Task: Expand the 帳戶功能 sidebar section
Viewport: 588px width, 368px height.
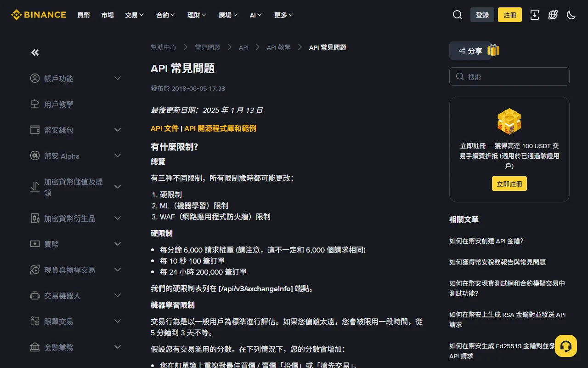Action: point(118,78)
